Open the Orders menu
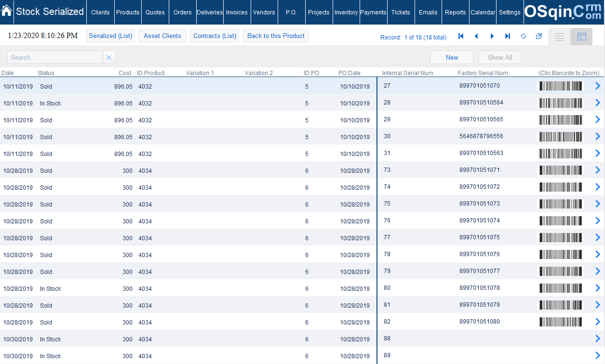The image size is (605, 364). click(182, 12)
